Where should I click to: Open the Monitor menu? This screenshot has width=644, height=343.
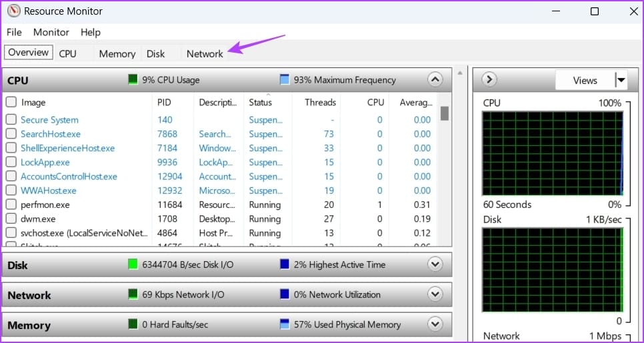pos(51,32)
